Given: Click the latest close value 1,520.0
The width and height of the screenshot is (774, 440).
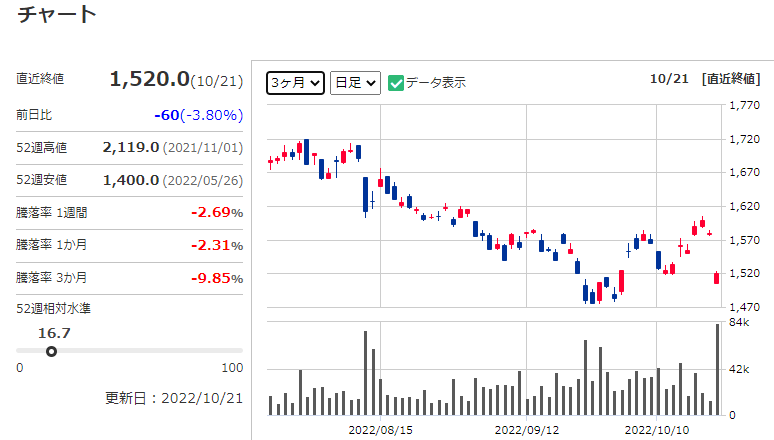Looking at the screenshot, I should (150, 79).
